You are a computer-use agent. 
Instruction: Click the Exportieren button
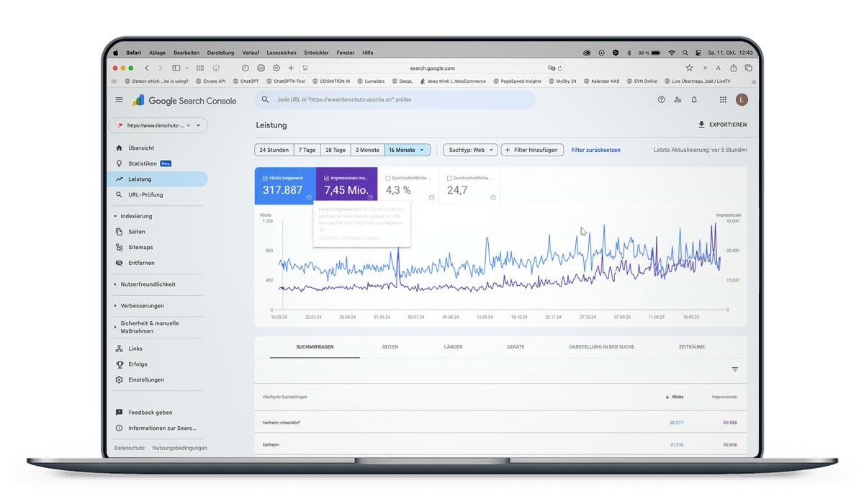click(722, 124)
